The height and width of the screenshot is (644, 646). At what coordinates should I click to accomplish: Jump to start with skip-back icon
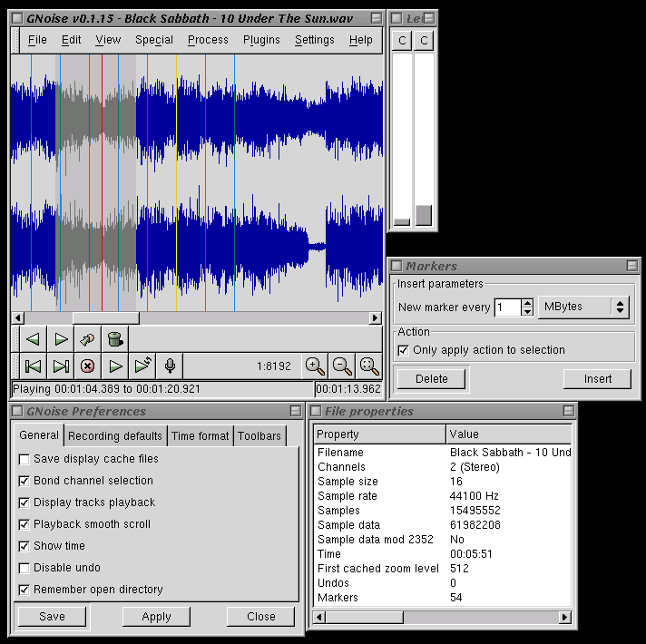pyautogui.click(x=34, y=366)
